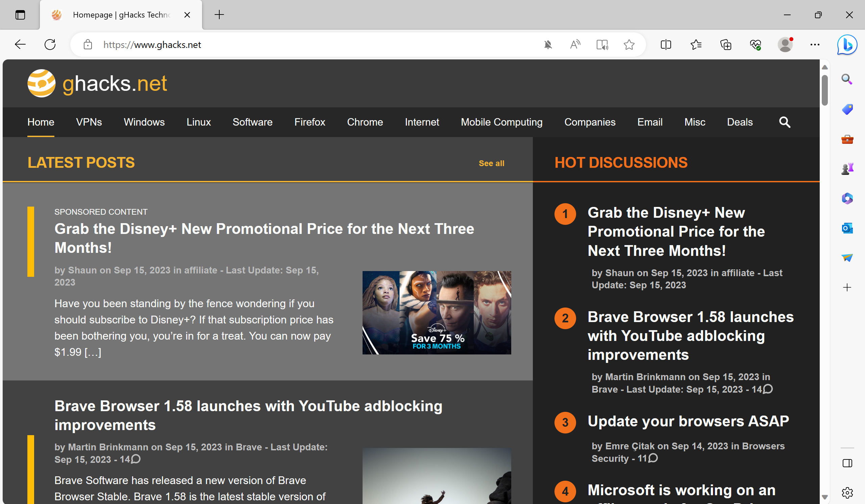
Task: Go back with the back arrow
Action: pyautogui.click(x=20, y=45)
